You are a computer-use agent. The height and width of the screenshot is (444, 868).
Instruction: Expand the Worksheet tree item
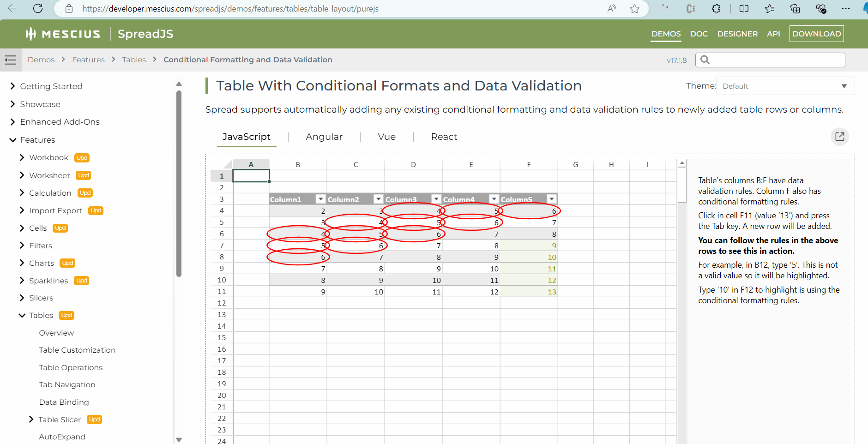pyautogui.click(x=22, y=175)
